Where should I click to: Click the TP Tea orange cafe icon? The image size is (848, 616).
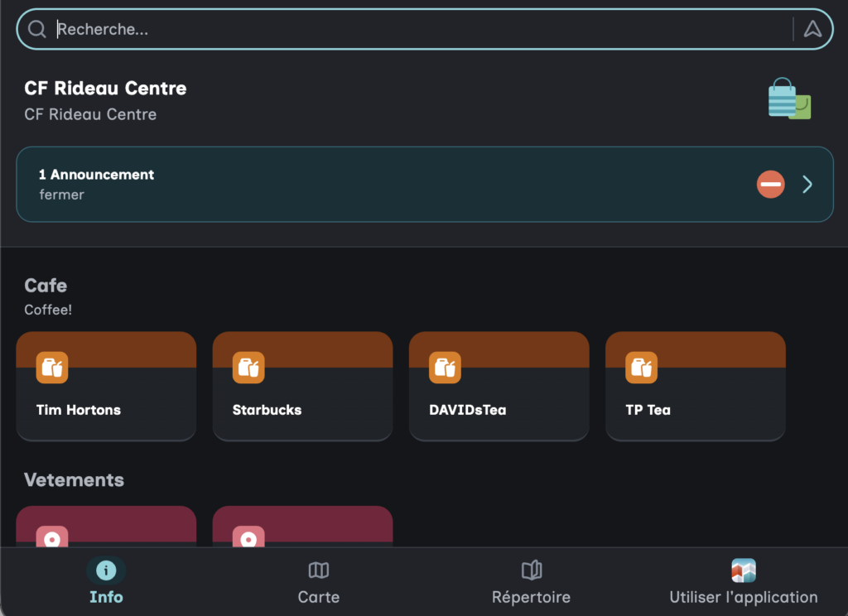point(641,368)
